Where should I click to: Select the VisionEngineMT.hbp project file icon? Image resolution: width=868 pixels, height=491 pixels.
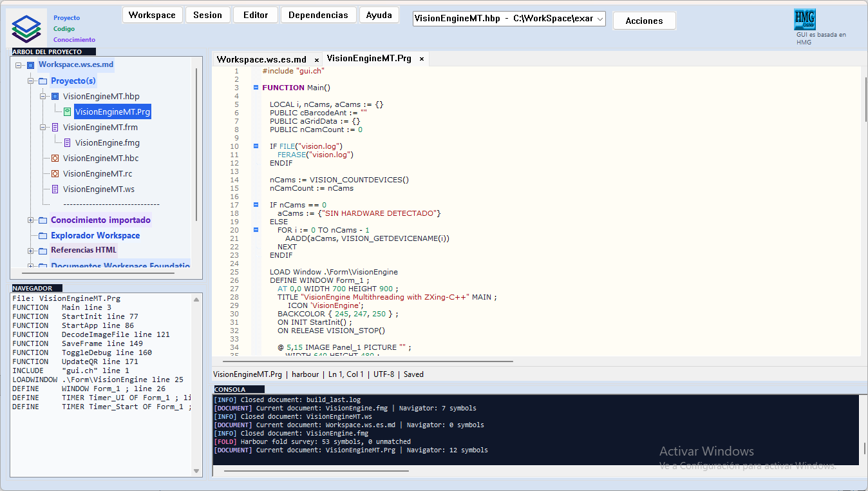[x=55, y=96]
